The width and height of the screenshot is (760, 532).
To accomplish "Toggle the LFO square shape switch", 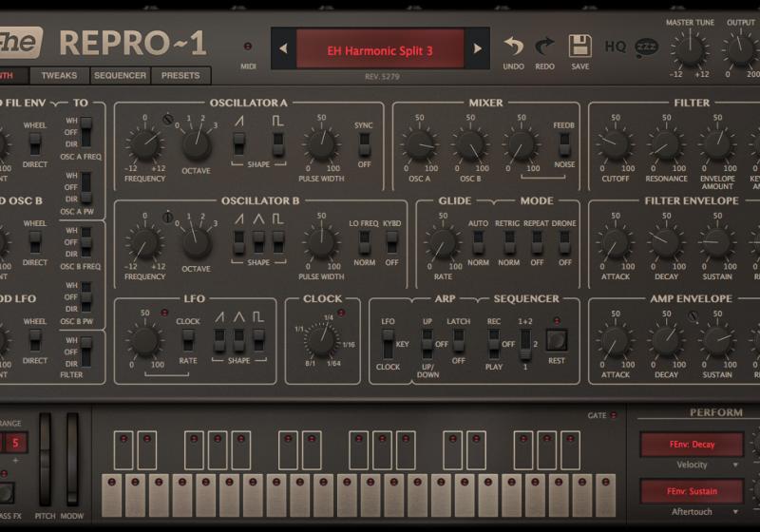I will 258,340.
